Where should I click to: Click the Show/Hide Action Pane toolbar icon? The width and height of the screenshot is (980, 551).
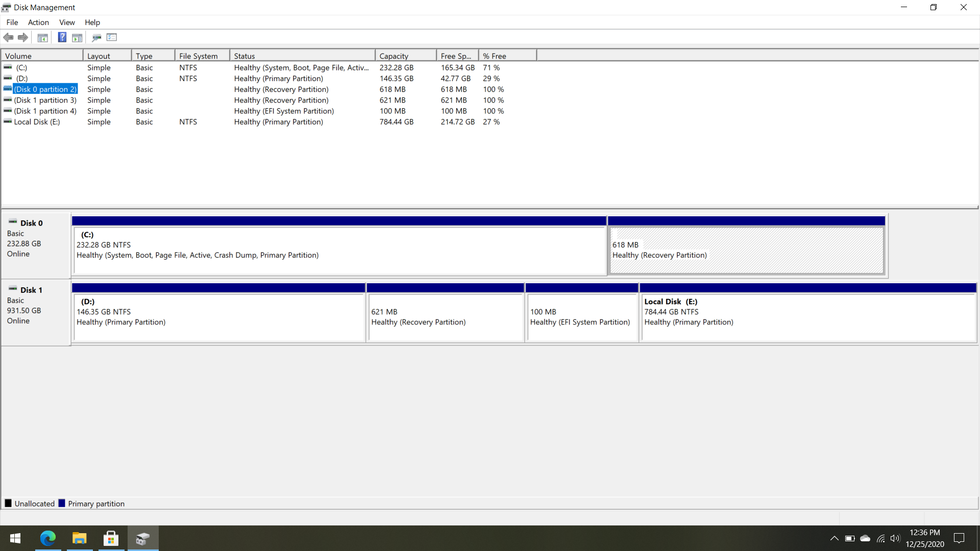[77, 37]
